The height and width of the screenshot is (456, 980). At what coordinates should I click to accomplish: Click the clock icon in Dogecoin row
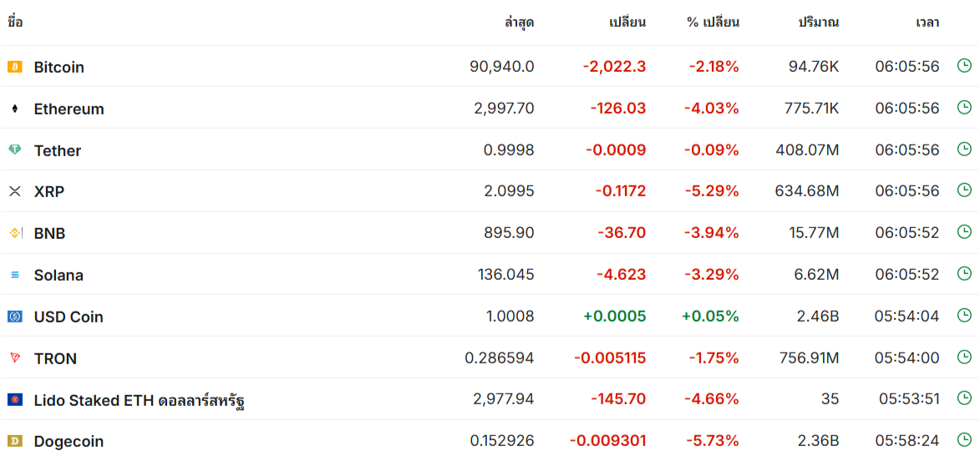click(964, 439)
